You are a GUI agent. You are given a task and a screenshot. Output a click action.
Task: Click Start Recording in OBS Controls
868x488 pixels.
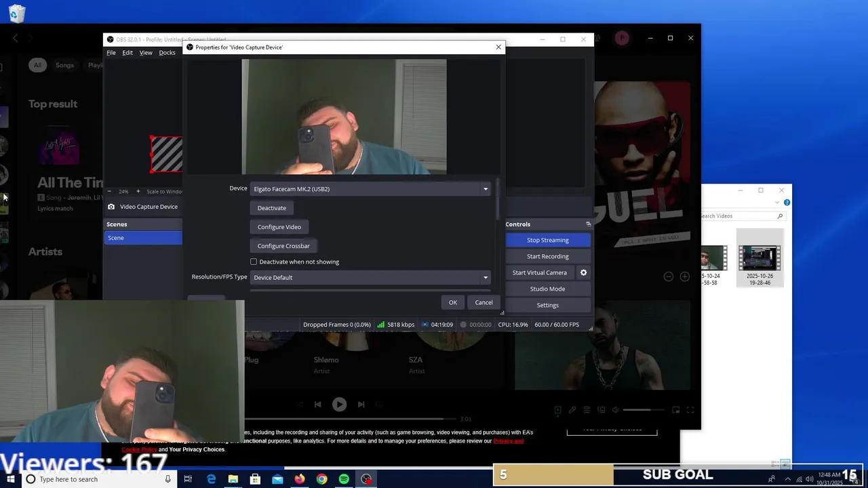click(x=548, y=256)
